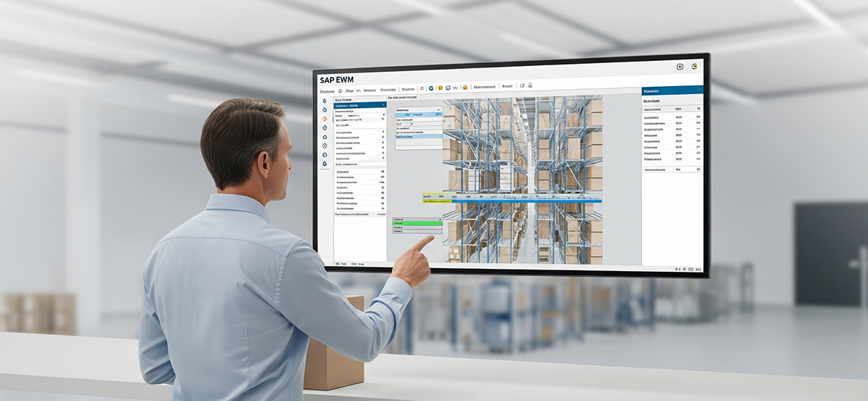
Task: Click the bottom icon in the left sidebar
Action: coord(324,163)
